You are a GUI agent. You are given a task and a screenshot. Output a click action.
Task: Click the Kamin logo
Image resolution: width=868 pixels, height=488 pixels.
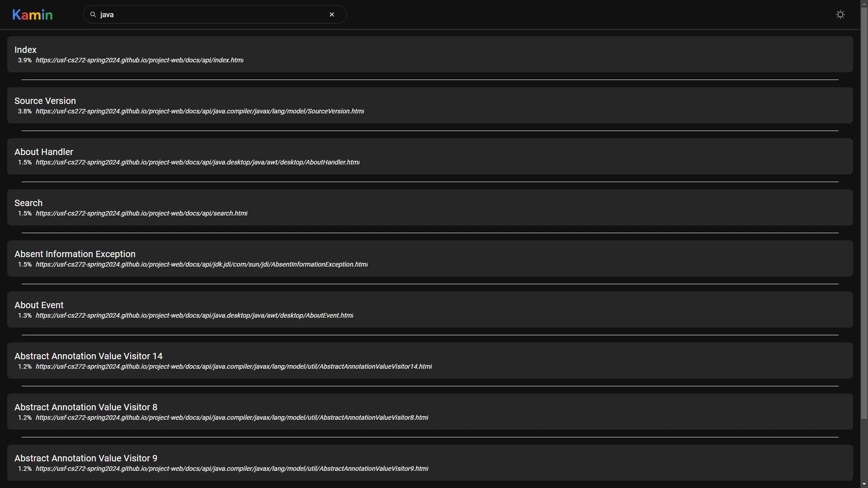(32, 14)
